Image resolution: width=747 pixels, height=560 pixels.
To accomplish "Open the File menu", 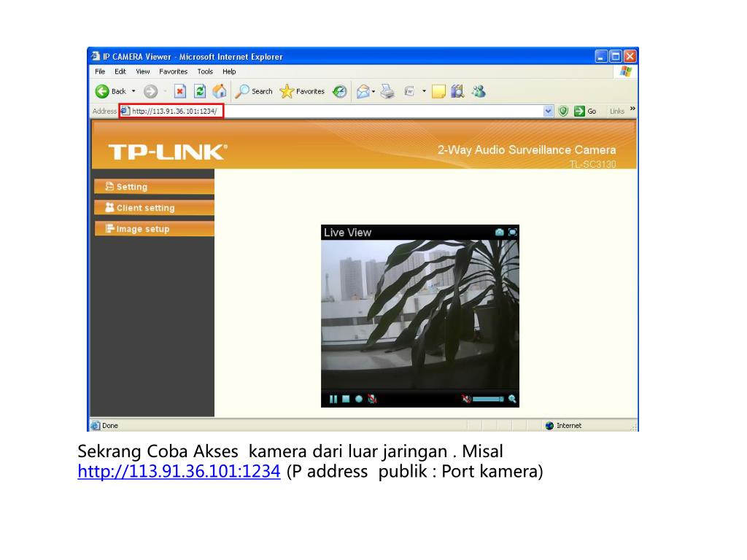I will point(100,71).
